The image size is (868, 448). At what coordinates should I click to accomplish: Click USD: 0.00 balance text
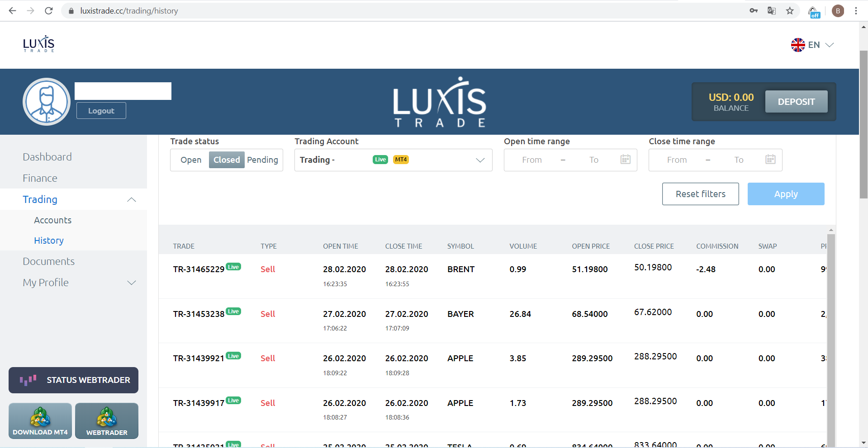point(731,97)
